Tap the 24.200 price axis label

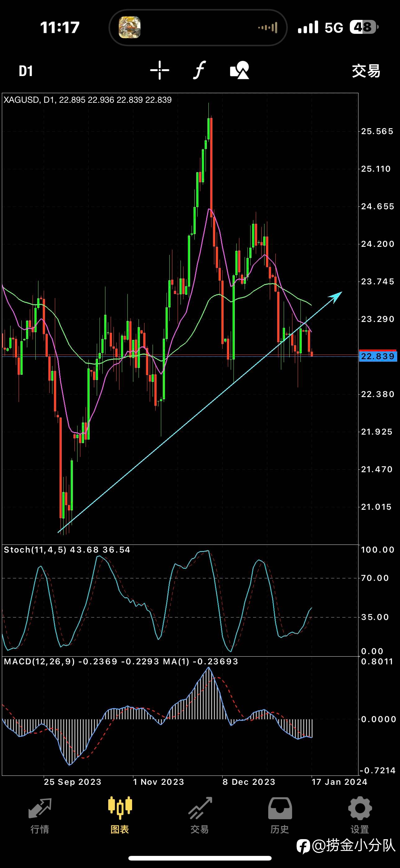(377, 244)
